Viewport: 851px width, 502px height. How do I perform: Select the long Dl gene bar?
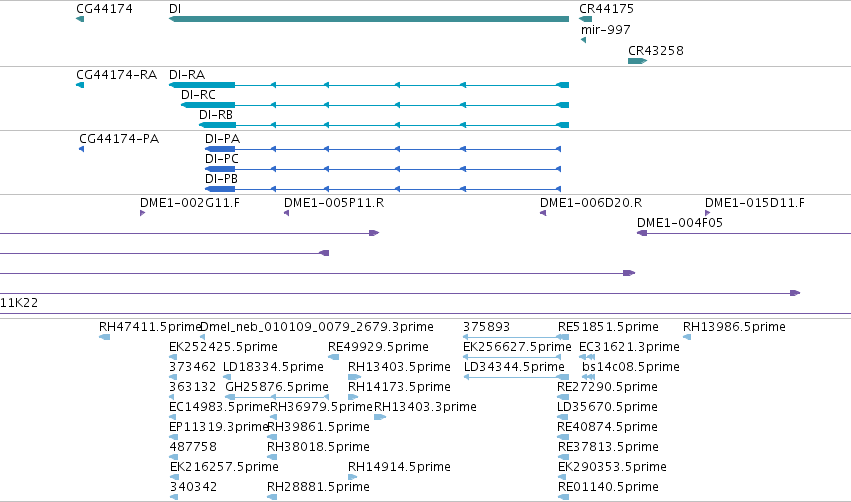tap(369, 20)
